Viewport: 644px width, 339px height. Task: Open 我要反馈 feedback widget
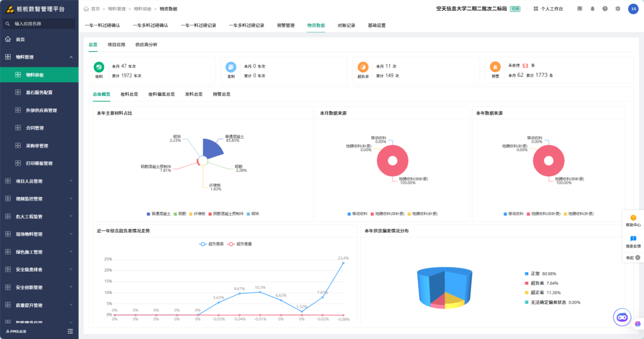point(633,242)
